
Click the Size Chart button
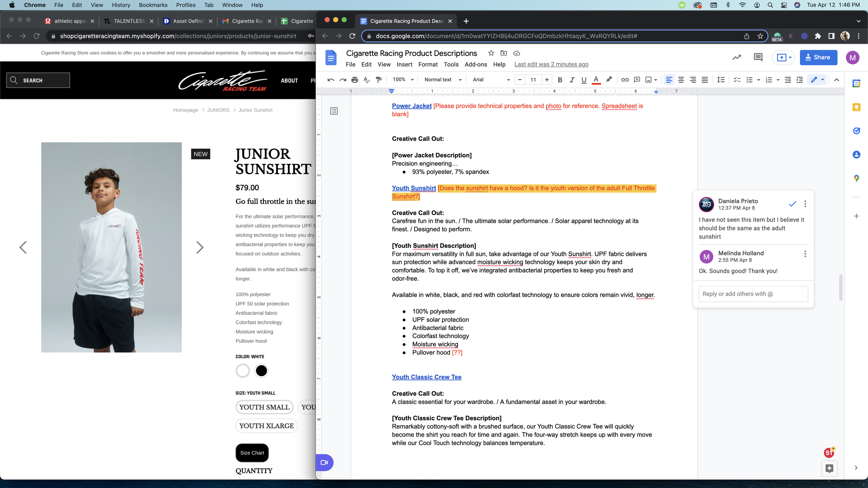coord(252,453)
